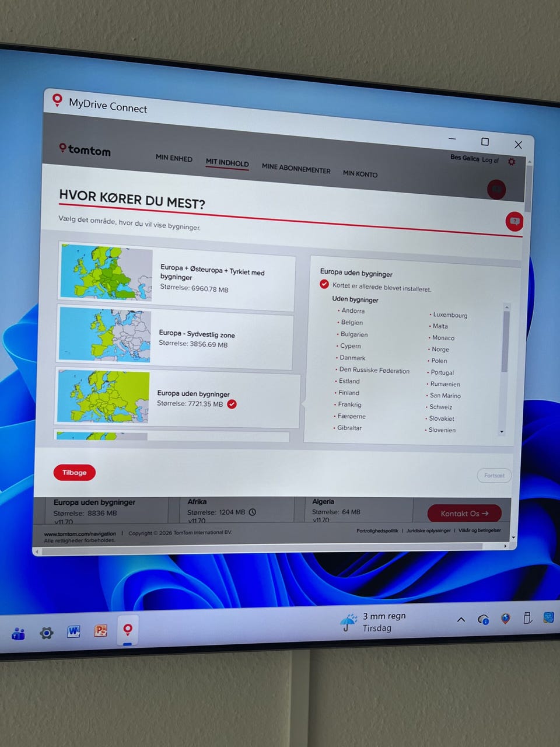
Task: Click country list scroll-down arrow
Action: tap(502, 432)
